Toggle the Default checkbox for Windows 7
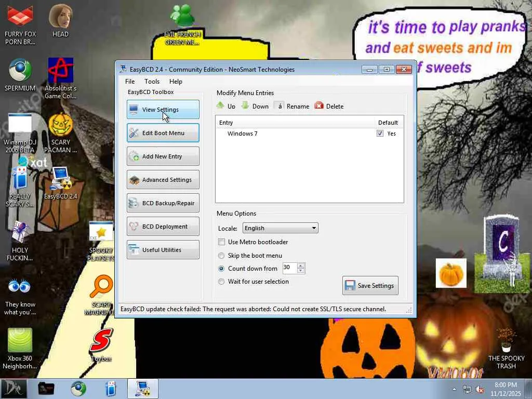 point(380,134)
